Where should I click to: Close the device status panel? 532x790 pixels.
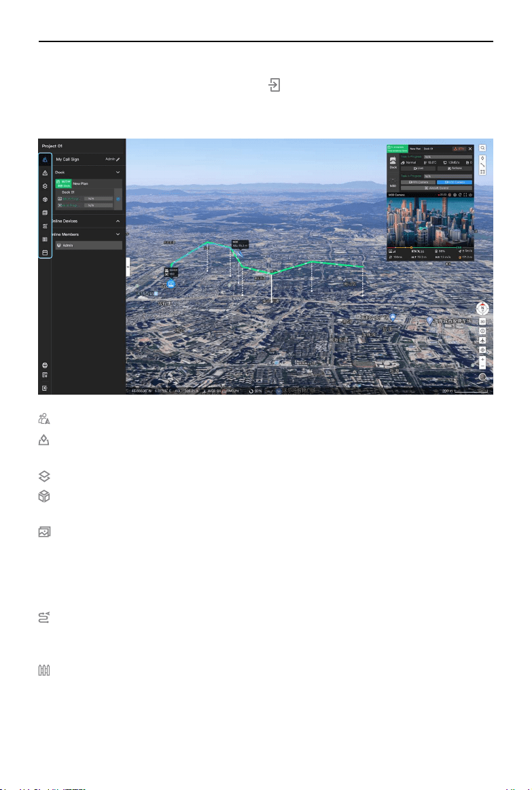pos(471,149)
